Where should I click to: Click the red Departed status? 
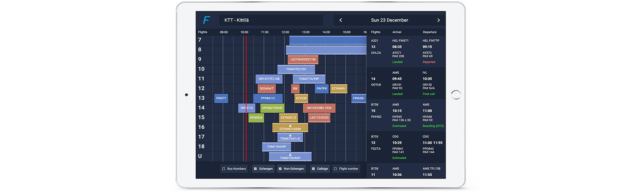[429, 62]
